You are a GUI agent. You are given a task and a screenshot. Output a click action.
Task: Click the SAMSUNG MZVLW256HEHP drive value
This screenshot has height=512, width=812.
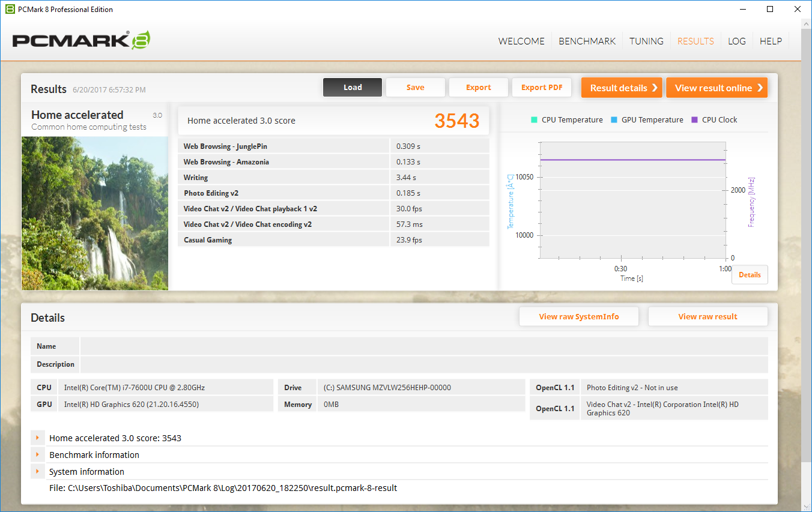click(387, 387)
